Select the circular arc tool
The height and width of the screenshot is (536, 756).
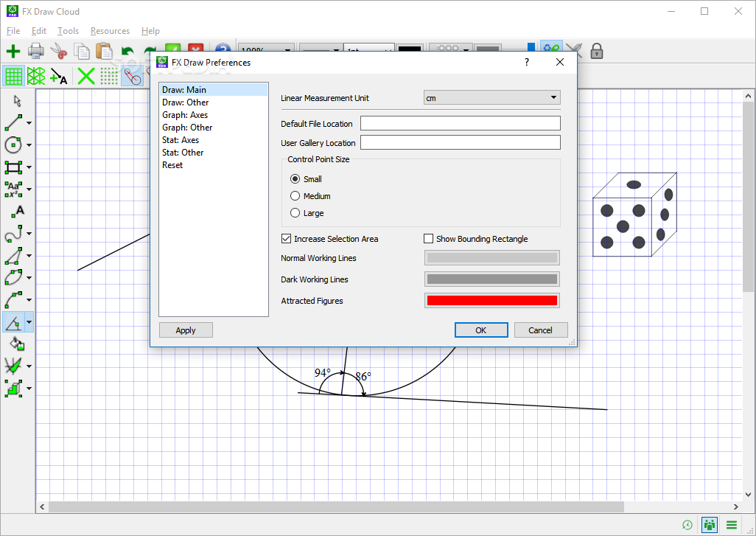[13, 299]
